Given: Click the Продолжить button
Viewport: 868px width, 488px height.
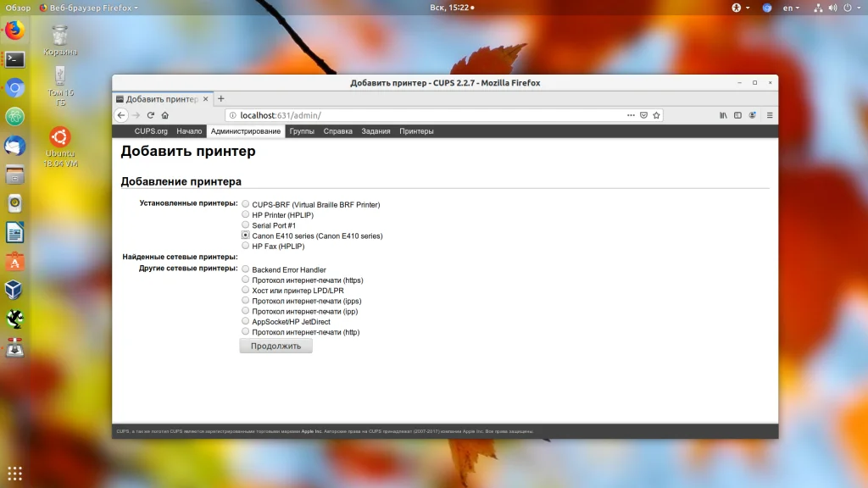Looking at the screenshot, I should [x=275, y=346].
